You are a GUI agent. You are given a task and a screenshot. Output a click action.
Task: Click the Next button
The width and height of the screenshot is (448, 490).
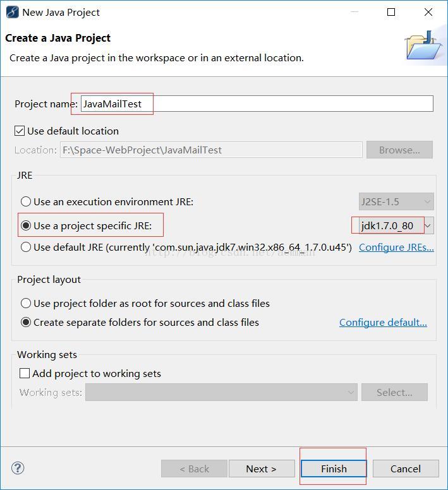pyautogui.click(x=262, y=469)
